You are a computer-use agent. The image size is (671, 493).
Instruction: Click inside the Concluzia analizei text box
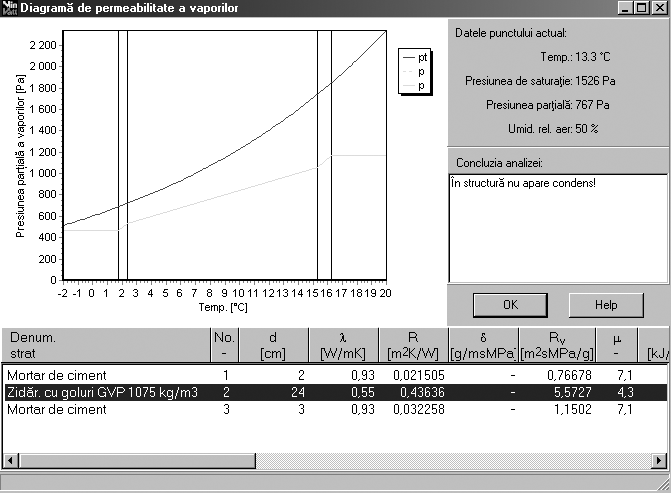(x=557, y=230)
